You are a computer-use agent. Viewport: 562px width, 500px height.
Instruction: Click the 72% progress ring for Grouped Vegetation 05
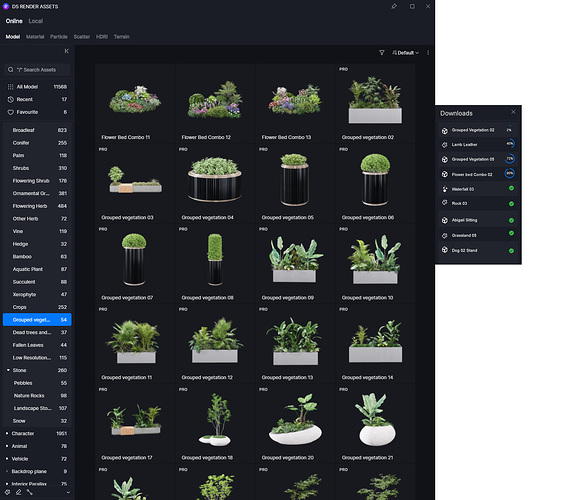(x=510, y=158)
